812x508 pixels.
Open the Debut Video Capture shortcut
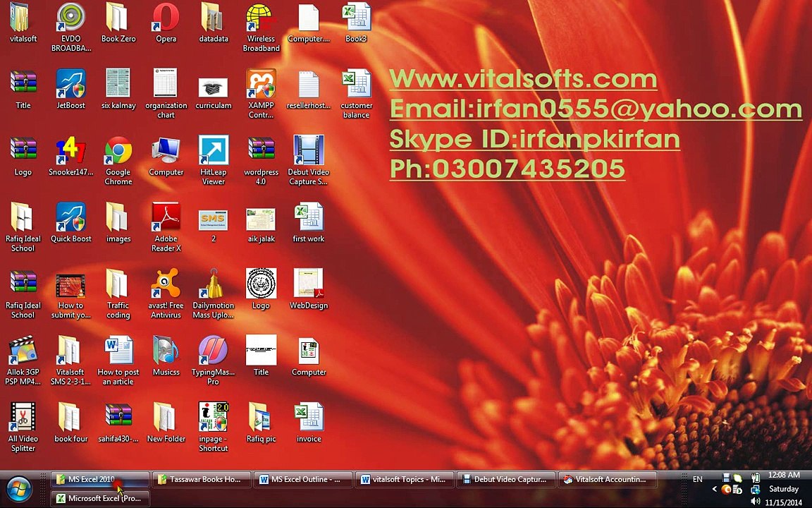click(x=309, y=161)
